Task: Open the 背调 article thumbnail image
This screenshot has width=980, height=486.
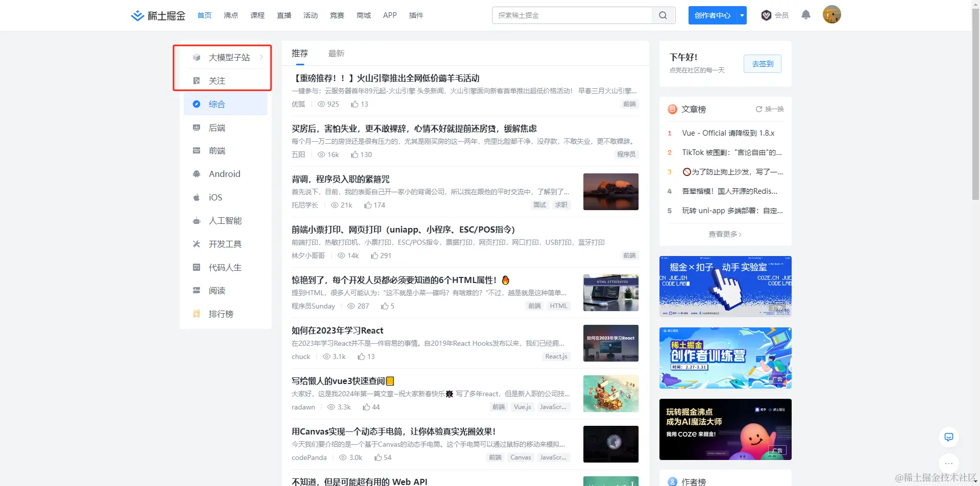Action: (611, 192)
